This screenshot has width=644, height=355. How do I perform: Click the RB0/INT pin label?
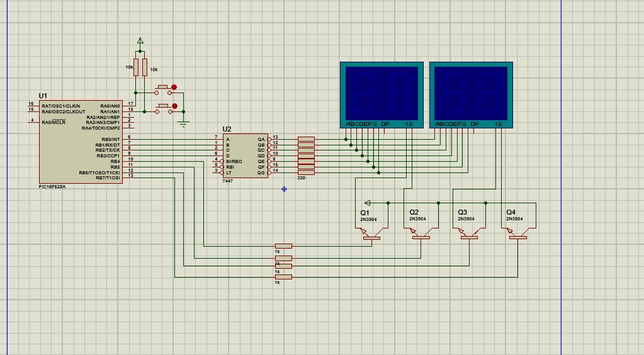click(111, 139)
